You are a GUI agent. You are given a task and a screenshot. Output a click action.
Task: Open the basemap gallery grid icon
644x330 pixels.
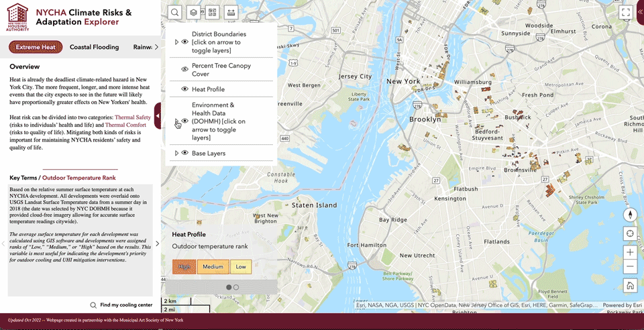point(212,12)
